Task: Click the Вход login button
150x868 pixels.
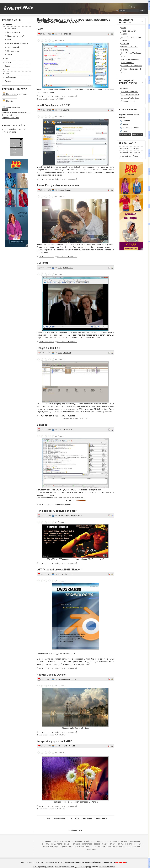Action: point(5,110)
